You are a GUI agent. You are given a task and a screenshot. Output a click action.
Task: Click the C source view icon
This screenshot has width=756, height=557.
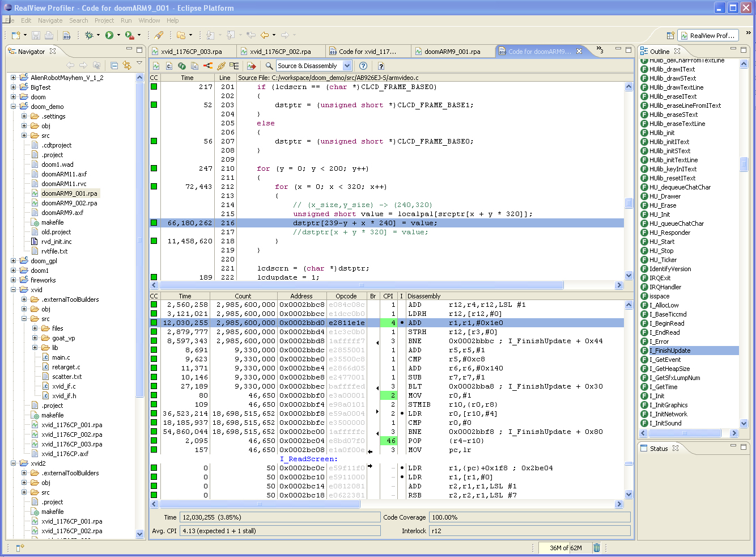point(169,66)
